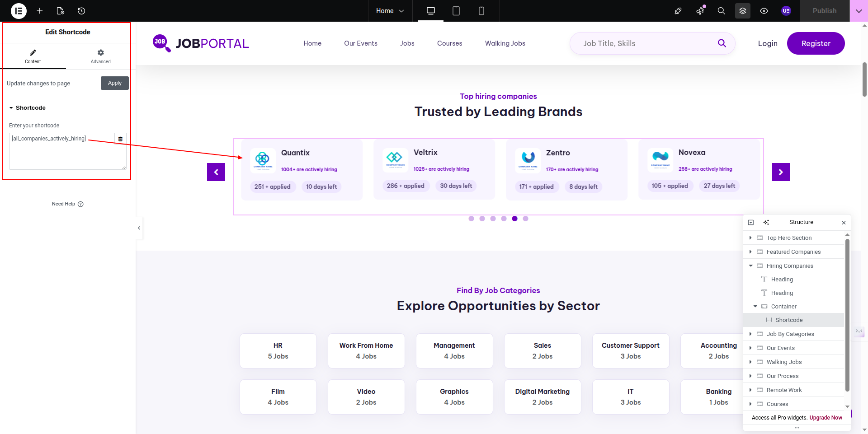Click the next carousel slide arrow

click(781, 172)
